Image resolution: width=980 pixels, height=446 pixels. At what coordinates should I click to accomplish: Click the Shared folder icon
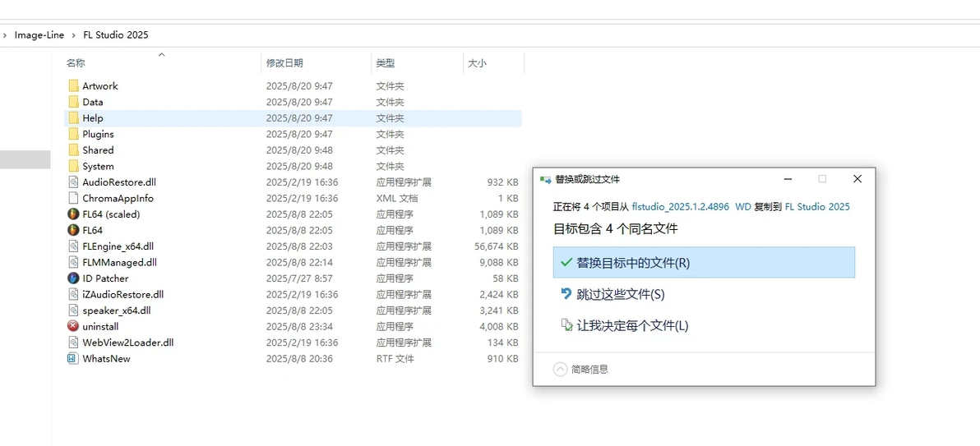pyautogui.click(x=73, y=150)
